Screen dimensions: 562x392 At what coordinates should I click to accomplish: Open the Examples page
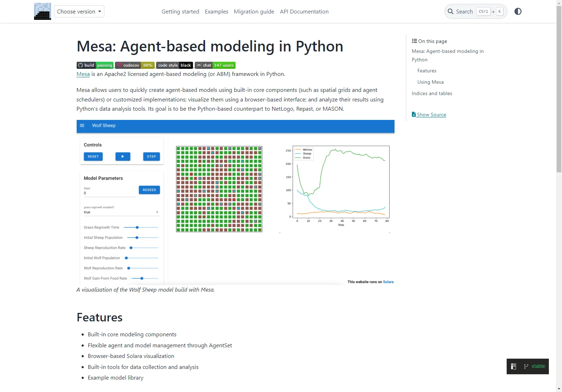coord(216,11)
